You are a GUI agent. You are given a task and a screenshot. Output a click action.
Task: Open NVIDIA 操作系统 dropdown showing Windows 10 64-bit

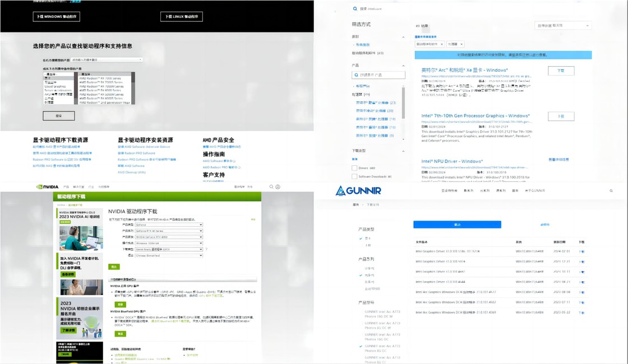click(169, 243)
